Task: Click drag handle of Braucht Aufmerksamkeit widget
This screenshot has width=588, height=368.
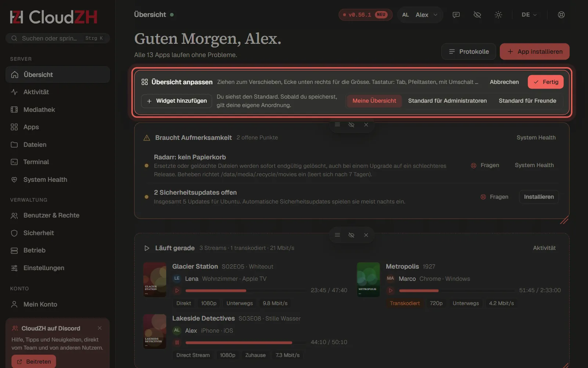Action: (337, 125)
